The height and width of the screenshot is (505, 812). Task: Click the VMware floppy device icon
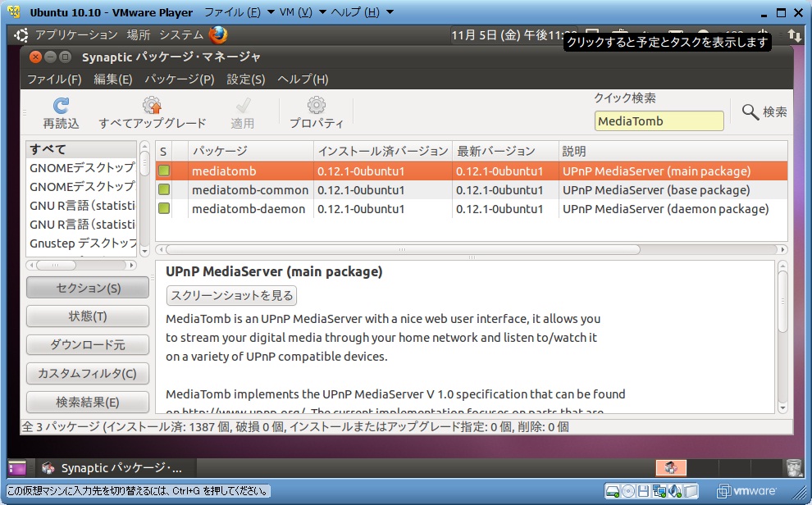pos(643,490)
